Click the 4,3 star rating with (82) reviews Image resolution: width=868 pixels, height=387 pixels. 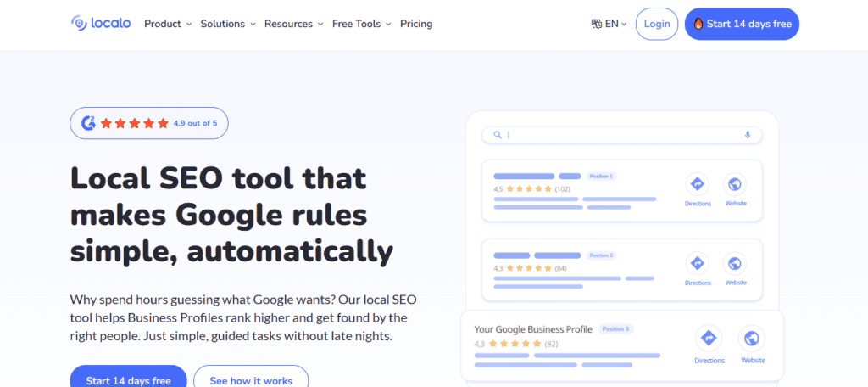(516, 344)
